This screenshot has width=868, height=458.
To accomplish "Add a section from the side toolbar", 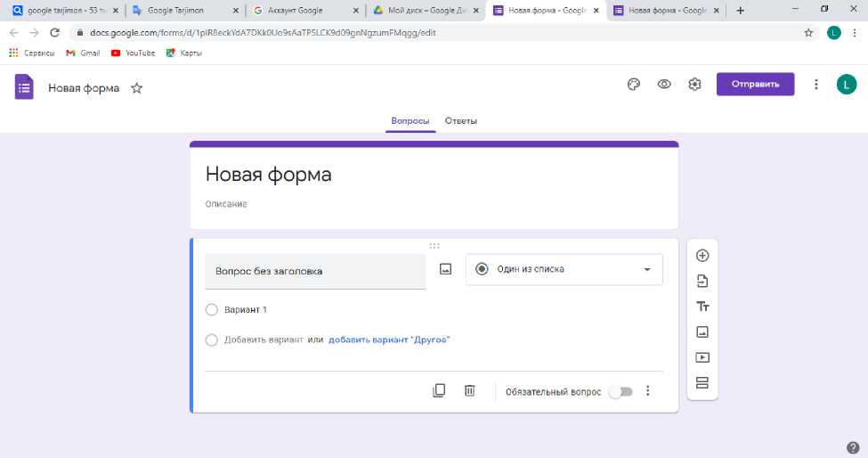I will [x=702, y=382].
